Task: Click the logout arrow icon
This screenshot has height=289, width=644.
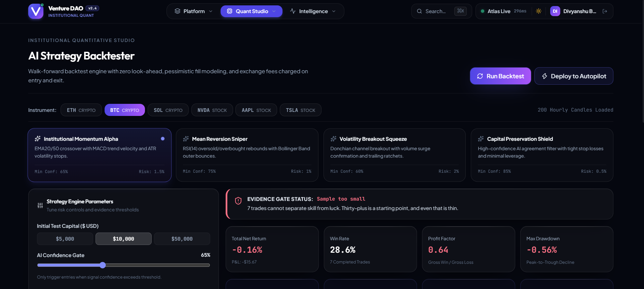Action: coord(605,11)
